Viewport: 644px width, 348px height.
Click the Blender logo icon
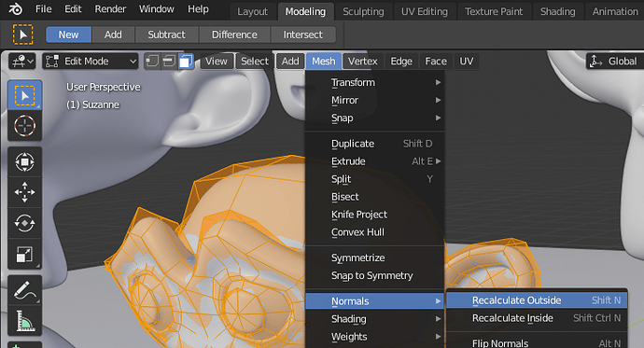click(x=16, y=9)
